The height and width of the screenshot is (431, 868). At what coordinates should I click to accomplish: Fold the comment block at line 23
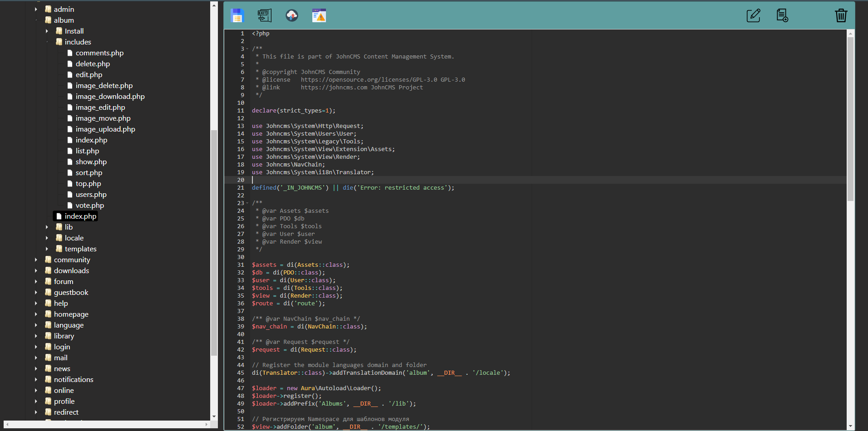click(x=247, y=203)
